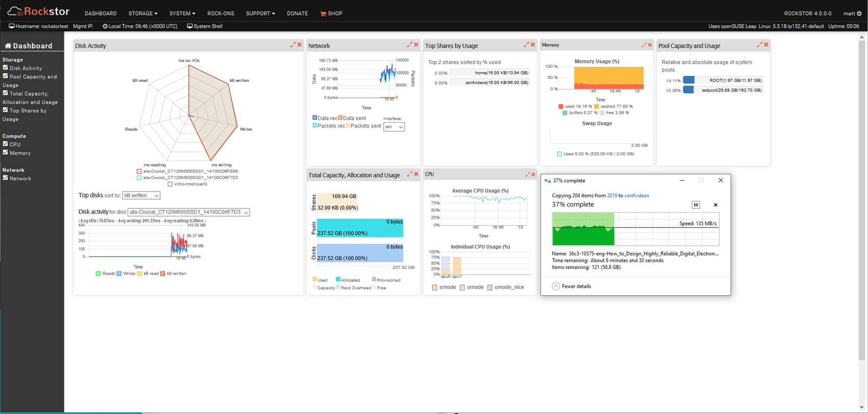
Task: Click the 2019 source folder link
Action: click(612, 196)
